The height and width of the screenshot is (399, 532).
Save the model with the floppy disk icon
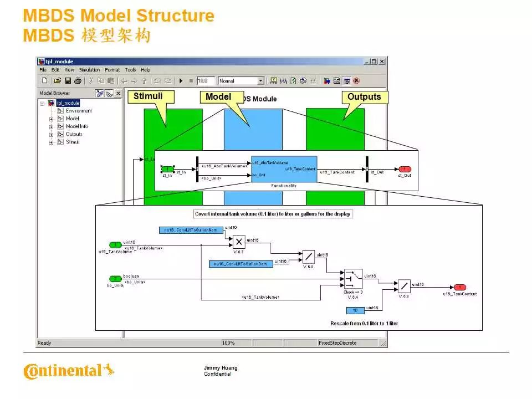67,81
